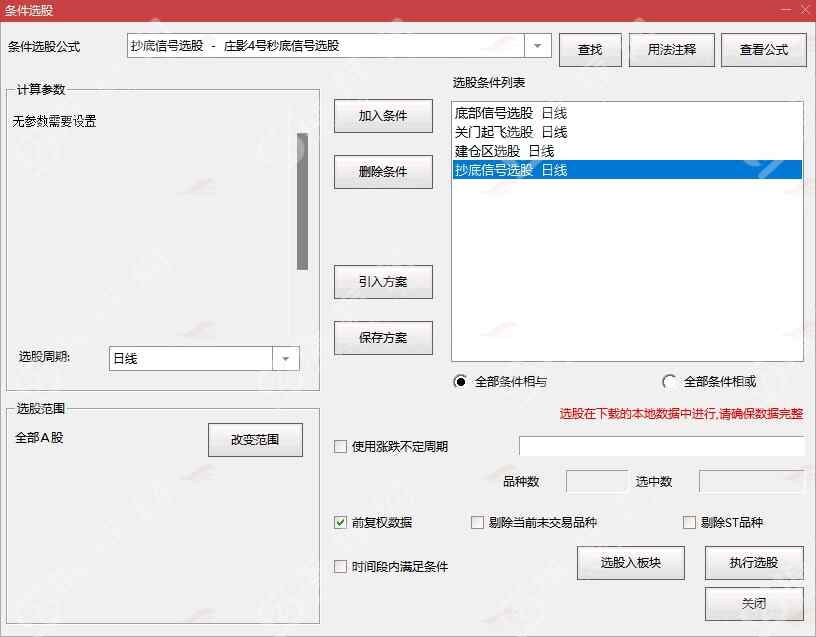Click 删除条件 to remove condition
Viewport: 816px width, 637px height.
tap(383, 171)
